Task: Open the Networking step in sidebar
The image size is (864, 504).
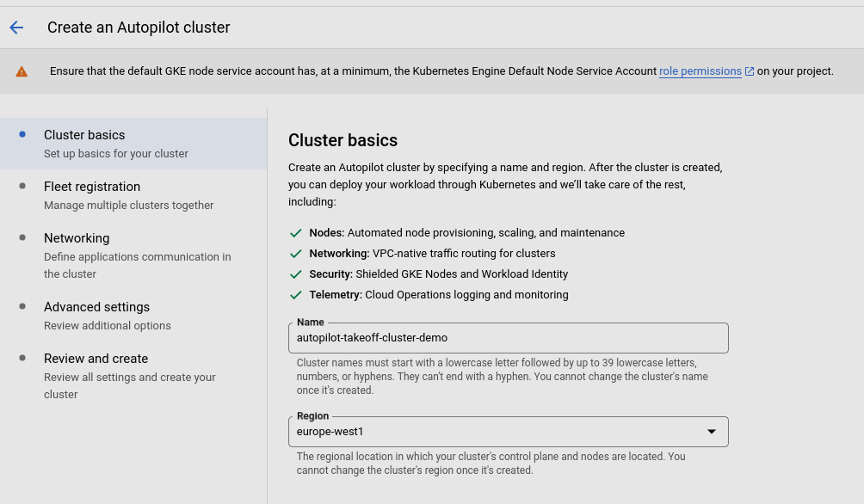Action: click(x=77, y=238)
